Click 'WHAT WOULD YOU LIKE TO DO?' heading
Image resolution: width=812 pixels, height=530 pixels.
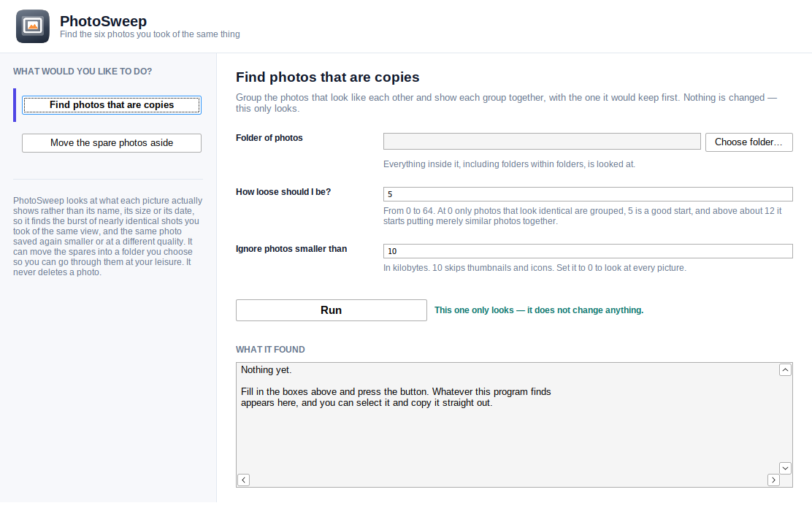(83, 72)
